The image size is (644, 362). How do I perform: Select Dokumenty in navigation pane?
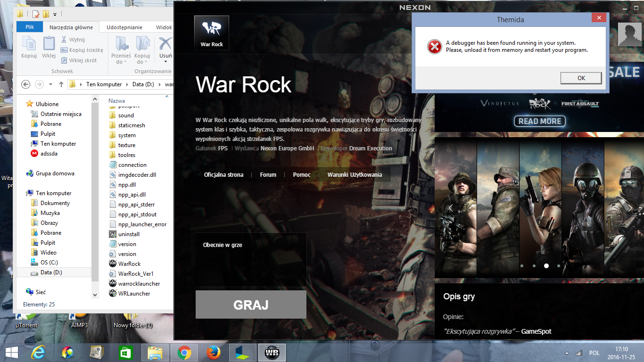[x=50, y=203]
